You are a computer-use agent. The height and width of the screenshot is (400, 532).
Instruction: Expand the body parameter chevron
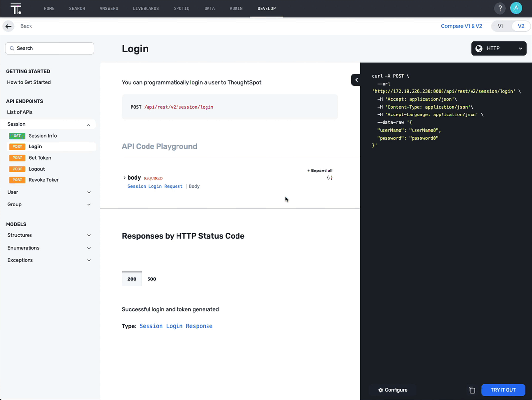tap(124, 178)
